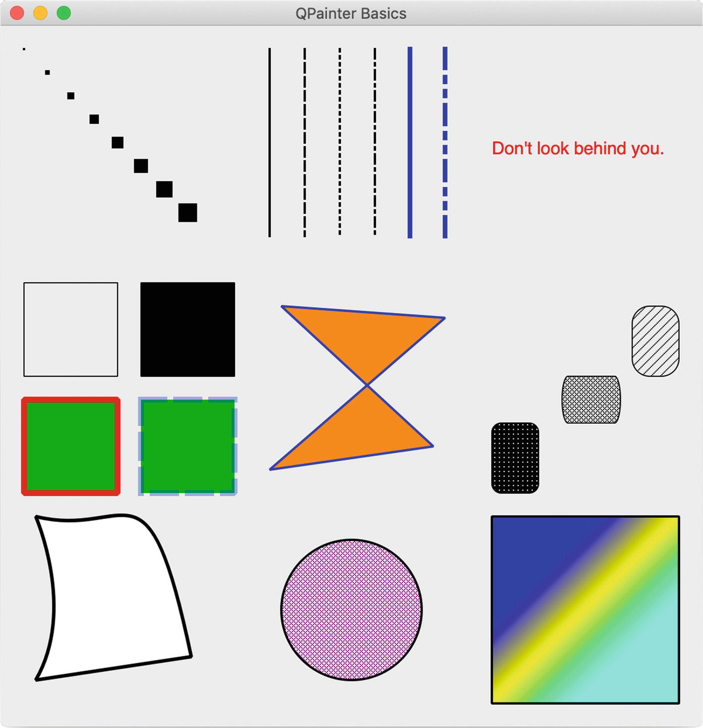
Task: Click the QPainter Basics window title
Action: [x=351, y=13]
